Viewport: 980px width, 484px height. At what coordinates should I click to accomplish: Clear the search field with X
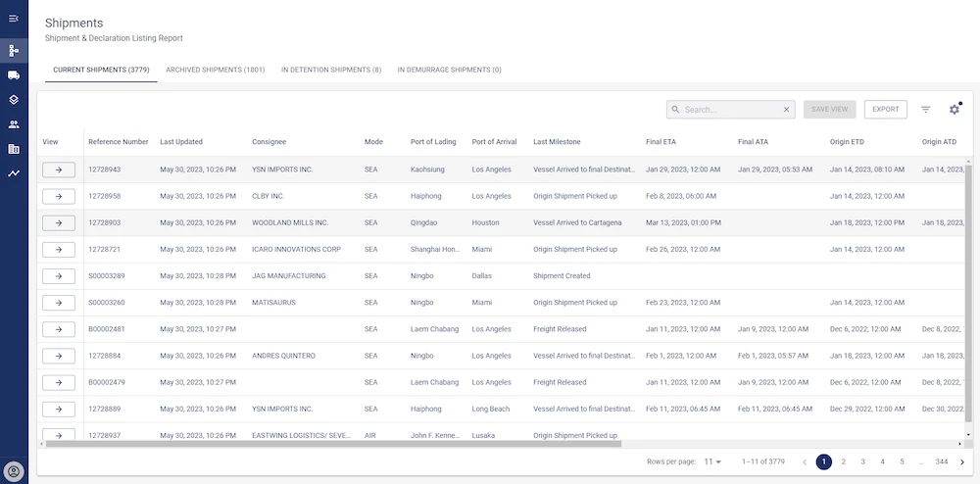pos(786,110)
